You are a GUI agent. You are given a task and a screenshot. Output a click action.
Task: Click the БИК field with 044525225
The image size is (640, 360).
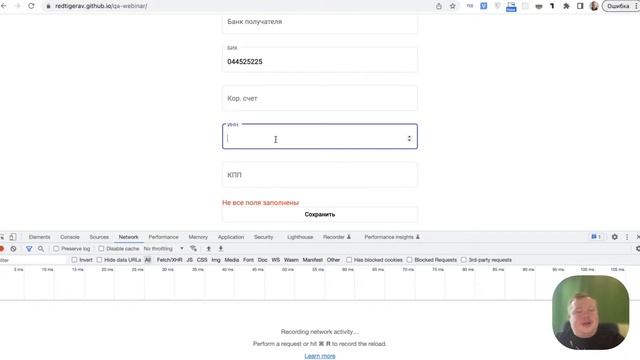320,60
